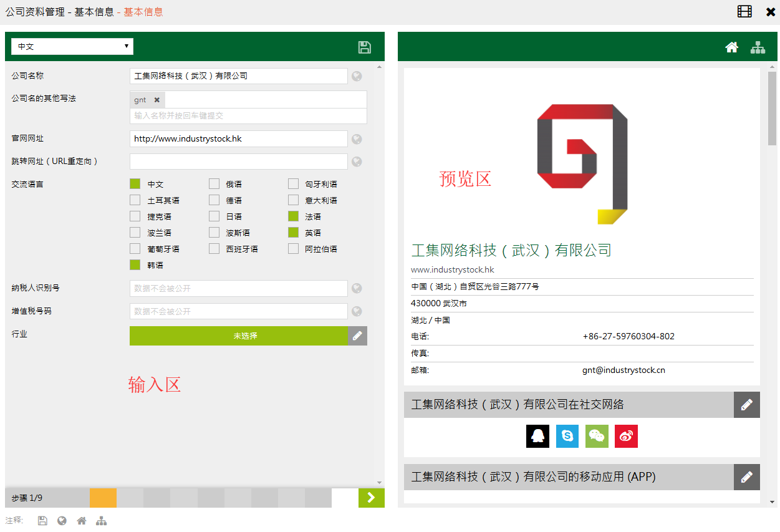Image resolution: width=780 pixels, height=532 pixels.
Task: Enable the 俄语 language checkbox
Action: (x=214, y=184)
